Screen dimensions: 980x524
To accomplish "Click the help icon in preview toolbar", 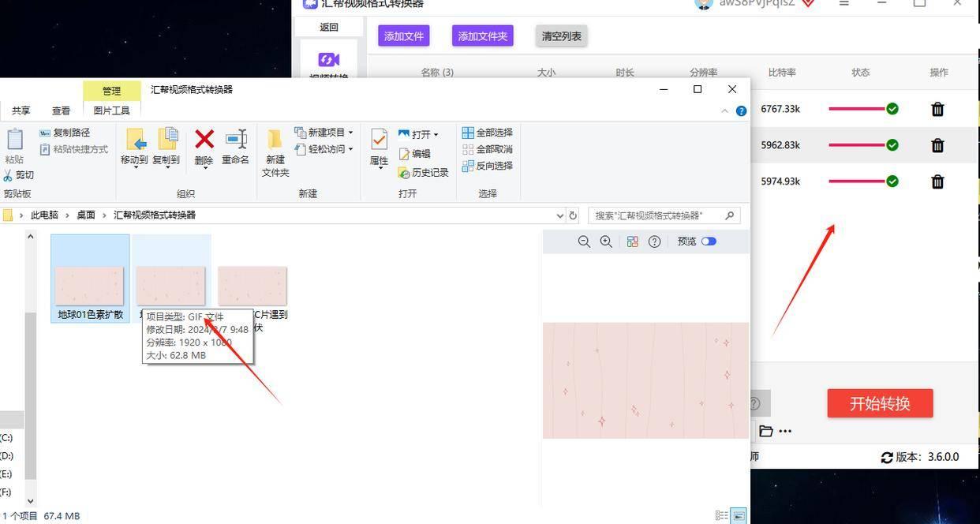I will 654,241.
